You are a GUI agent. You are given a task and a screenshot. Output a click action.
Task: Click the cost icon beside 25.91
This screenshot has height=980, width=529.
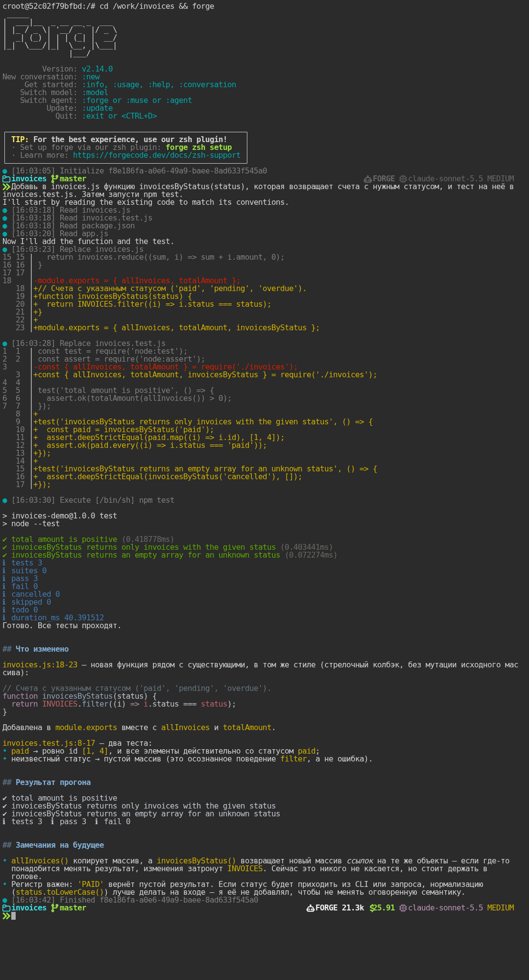(x=372, y=908)
